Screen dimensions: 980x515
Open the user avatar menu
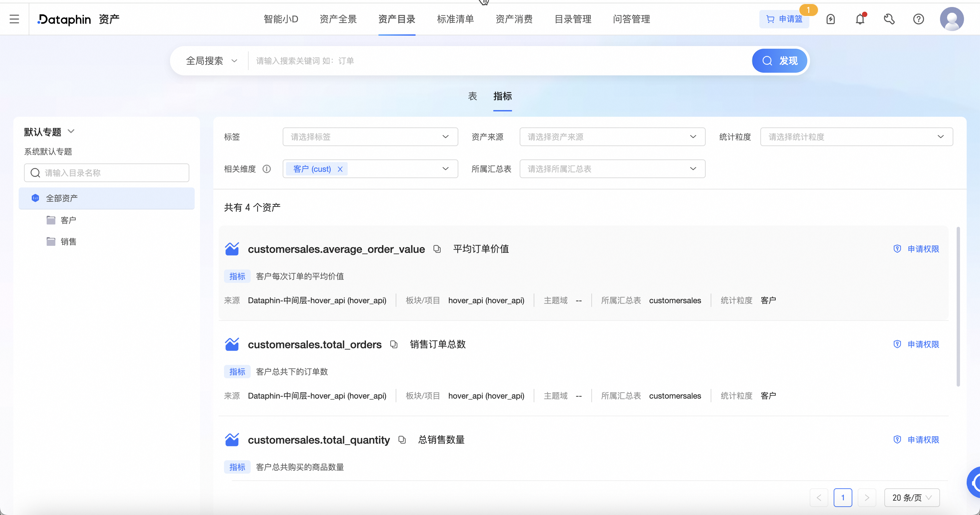tap(952, 19)
